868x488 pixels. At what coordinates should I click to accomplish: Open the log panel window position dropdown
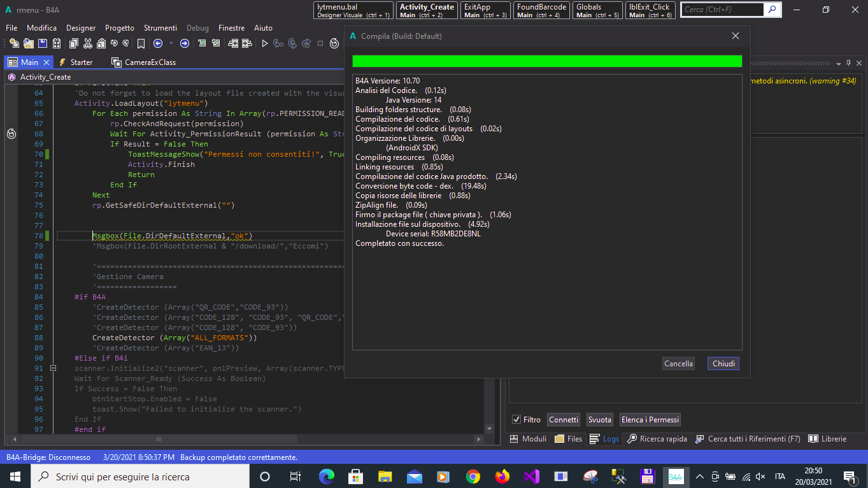pyautogui.click(x=838, y=63)
